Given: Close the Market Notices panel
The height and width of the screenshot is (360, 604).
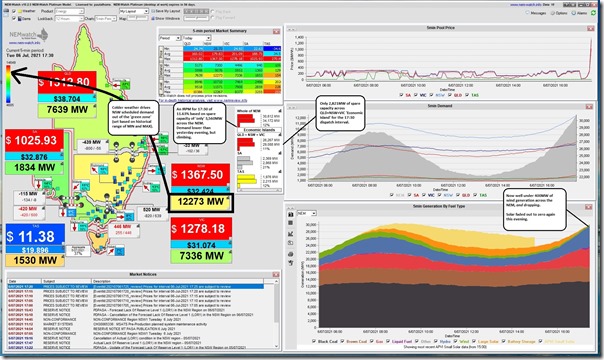Looking at the screenshot, I should 275,275.
